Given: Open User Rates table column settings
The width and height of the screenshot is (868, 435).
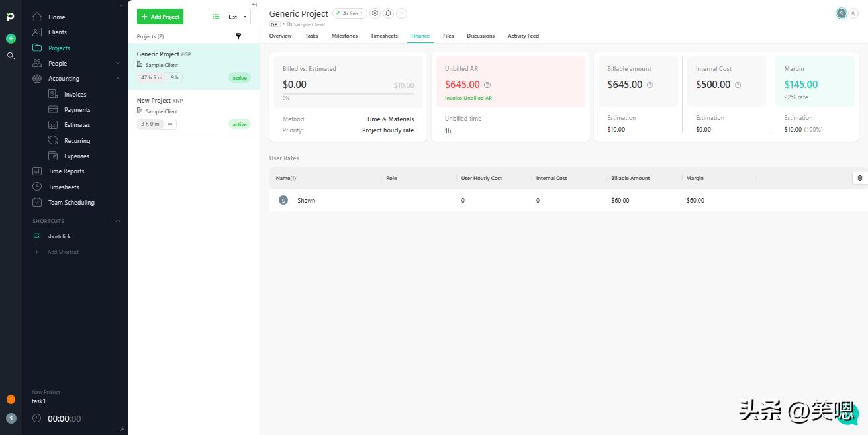Looking at the screenshot, I should click(859, 178).
